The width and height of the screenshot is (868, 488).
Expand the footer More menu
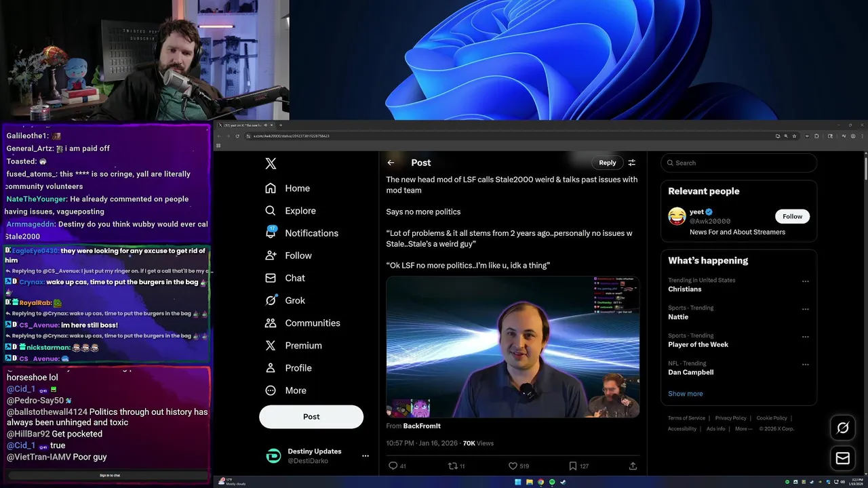point(743,428)
